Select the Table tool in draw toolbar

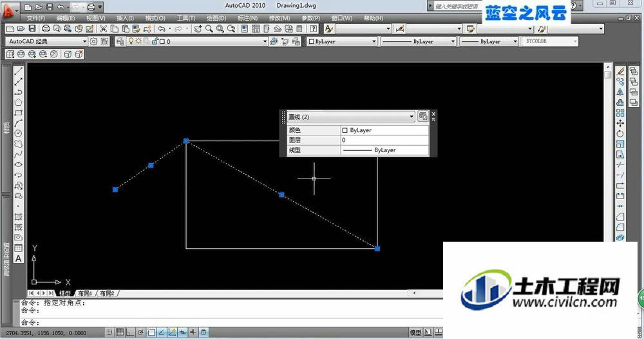coord(19,247)
